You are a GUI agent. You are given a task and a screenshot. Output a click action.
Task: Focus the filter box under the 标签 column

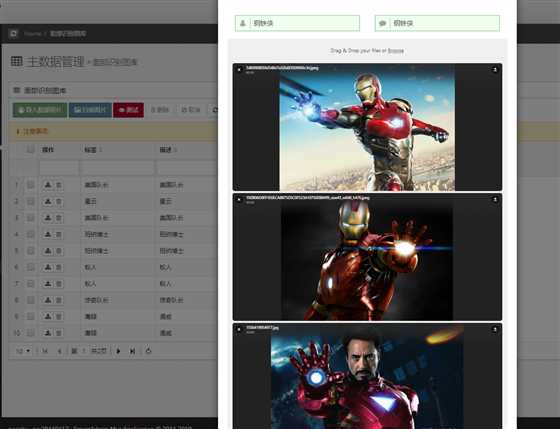tap(118, 167)
